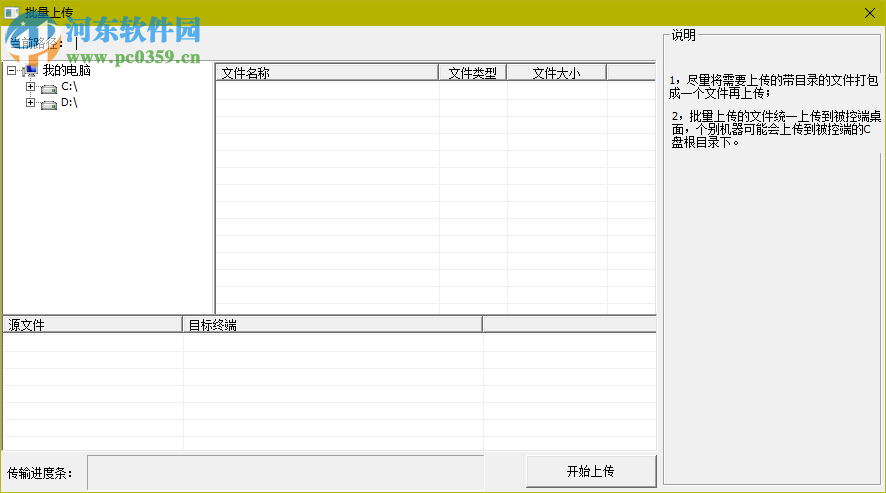Sort by 文件名称 column header
Screen dimensions: 886x493
(327, 72)
